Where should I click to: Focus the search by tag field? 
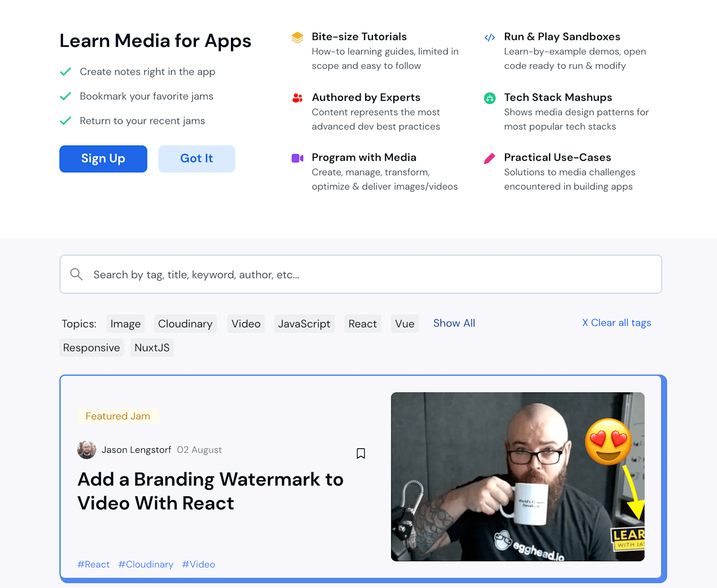click(x=361, y=275)
